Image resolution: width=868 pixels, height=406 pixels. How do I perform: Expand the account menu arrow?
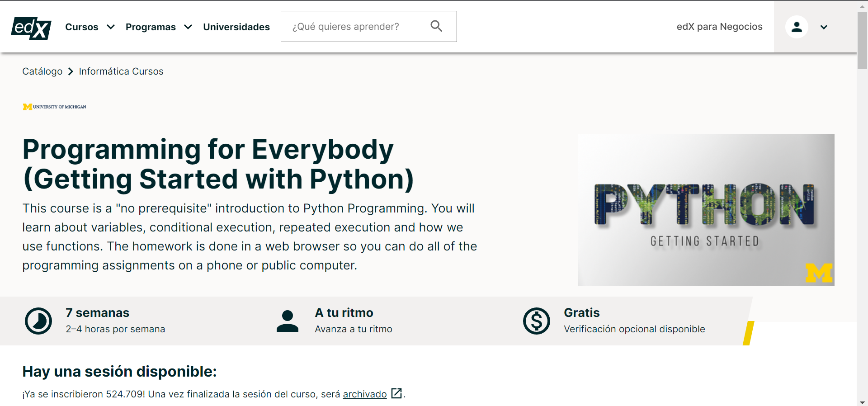click(824, 27)
